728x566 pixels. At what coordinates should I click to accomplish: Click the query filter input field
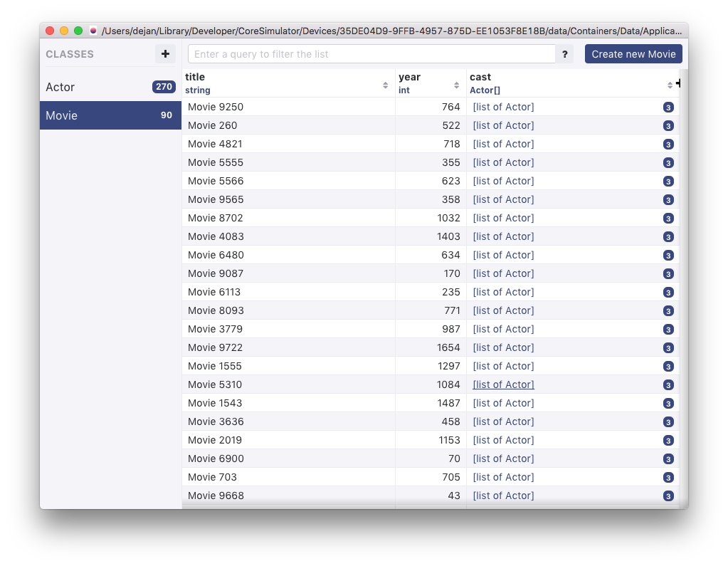tap(371, 54)
